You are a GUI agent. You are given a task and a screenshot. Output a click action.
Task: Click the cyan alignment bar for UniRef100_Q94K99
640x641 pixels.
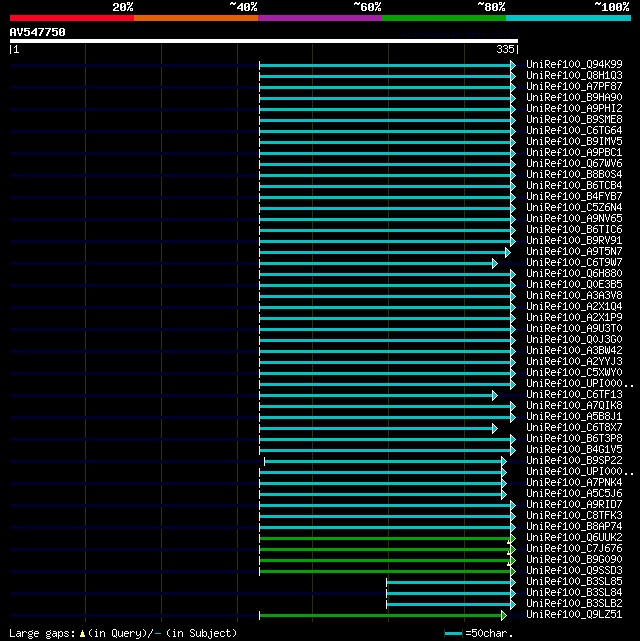[x=385, y=65]
